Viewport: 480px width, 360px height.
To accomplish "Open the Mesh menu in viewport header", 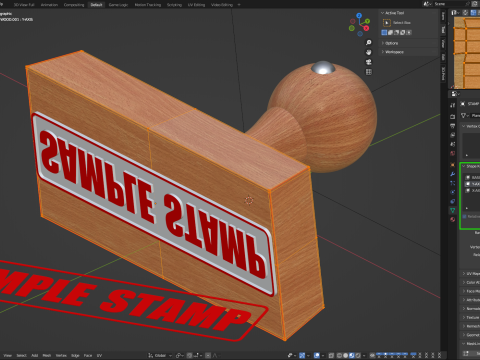I will (x=47, y=356).
